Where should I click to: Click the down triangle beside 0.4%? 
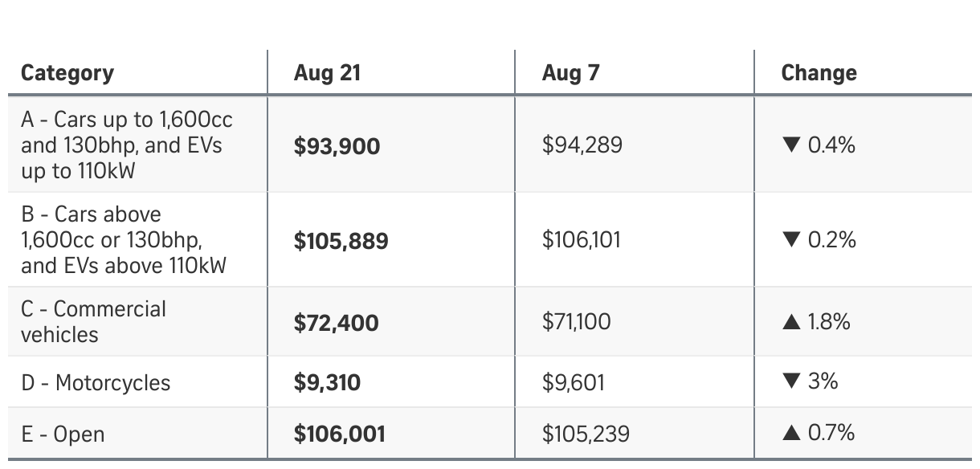(x=791, y=145)
